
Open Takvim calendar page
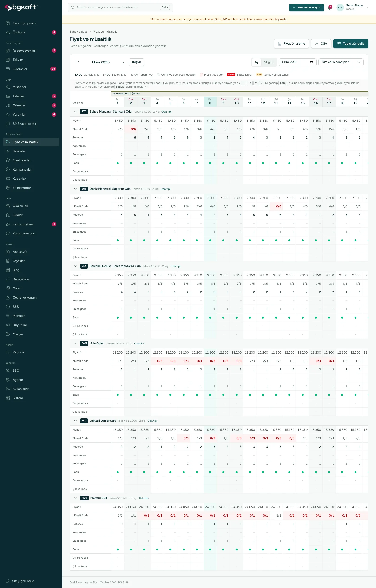click(31, 60)
